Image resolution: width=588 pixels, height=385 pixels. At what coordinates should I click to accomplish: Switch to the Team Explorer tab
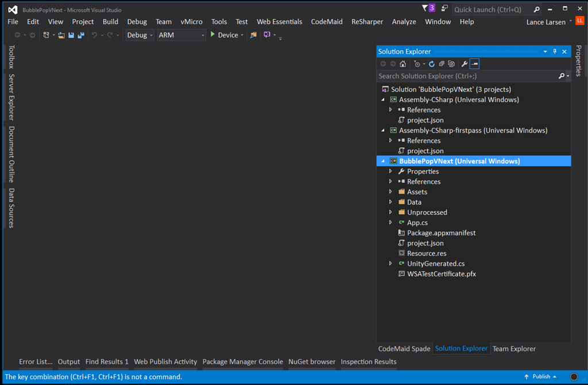tap(514, 349)
